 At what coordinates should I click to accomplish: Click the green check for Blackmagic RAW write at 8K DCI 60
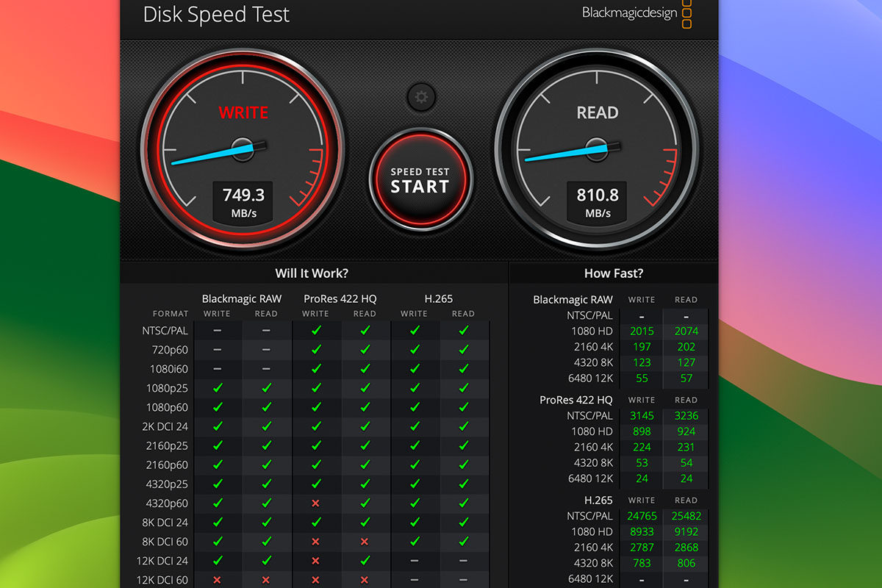[x=217, y=541]
